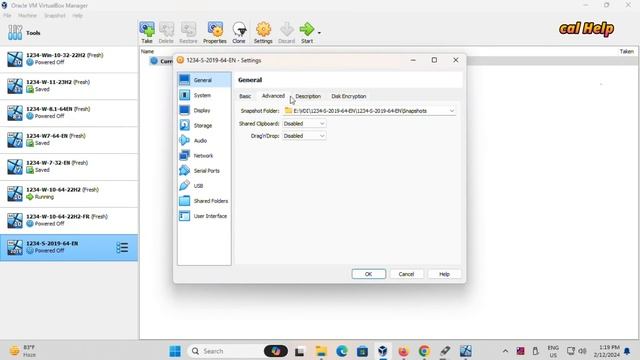
Task: Open the Serial Ports settings category
Action: [204, 171]
